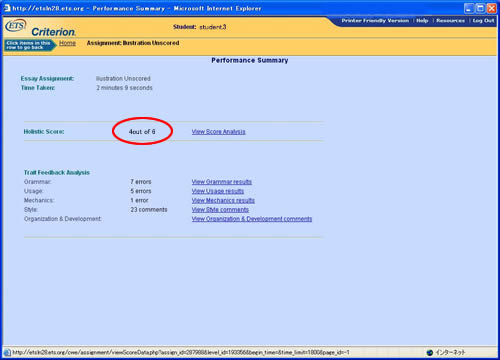Click the 'Grammar:' trait label
500x360 pixels.
[x=38, y=182]
